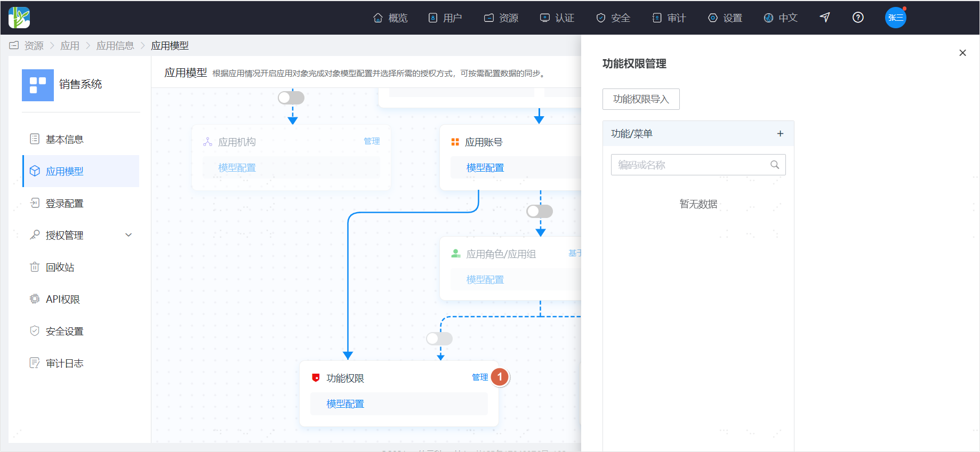The image size is (980, 452).
Task: Open the 审计 audit menu
Action: pyautogui.click(x=669, y=18)
